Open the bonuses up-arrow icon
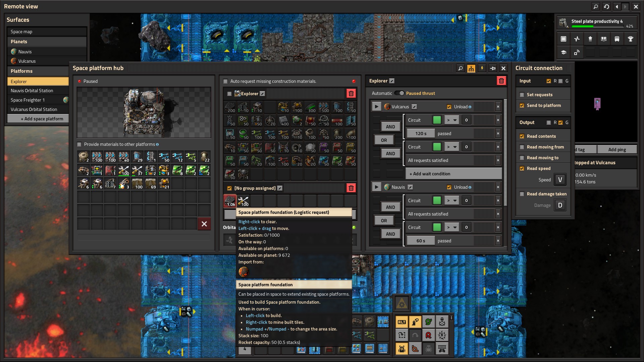This screenshot has width=644, height=362. (x=590, y=39)
